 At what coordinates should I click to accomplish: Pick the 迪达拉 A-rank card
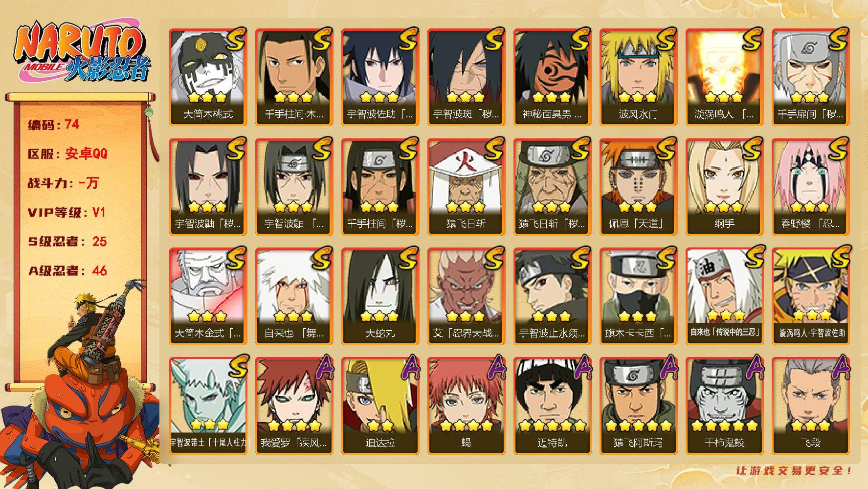tap(380, 405)
